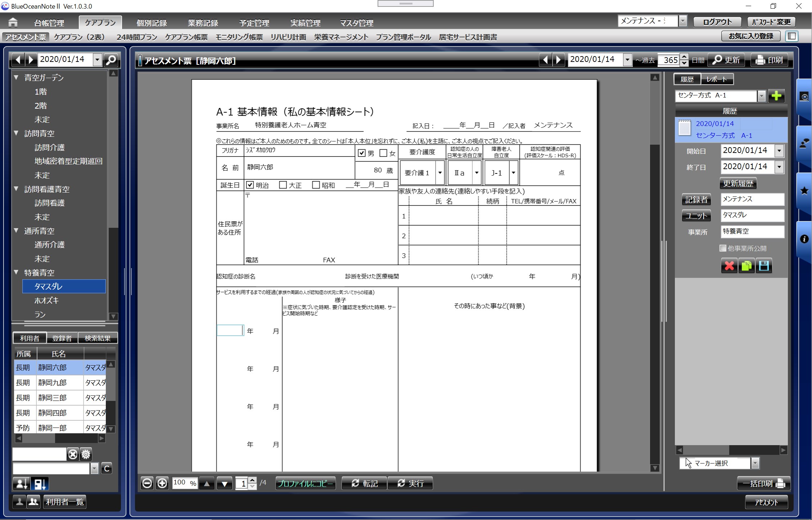The height and width of the screenshot is (520, 812).
Task: Click the home icon in the menu bar
Action: [13, 22]
